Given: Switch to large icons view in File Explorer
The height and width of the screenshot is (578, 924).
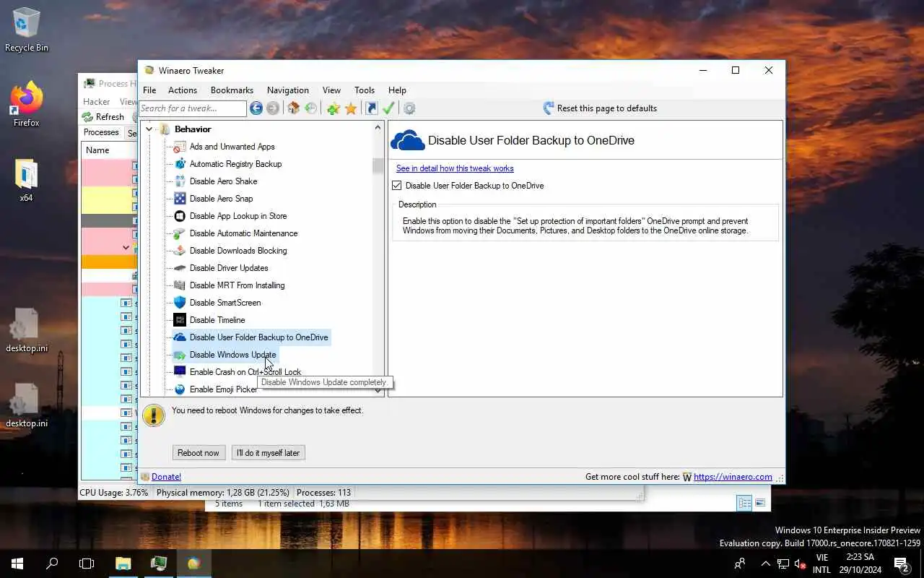Looking at the screenshot, I should point(760,503).
